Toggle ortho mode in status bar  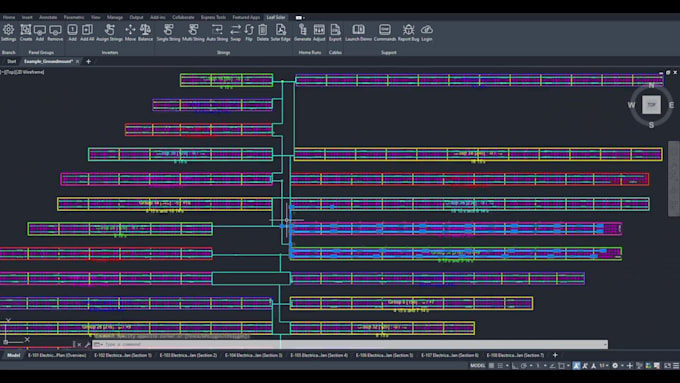click(x=515, y=366)
